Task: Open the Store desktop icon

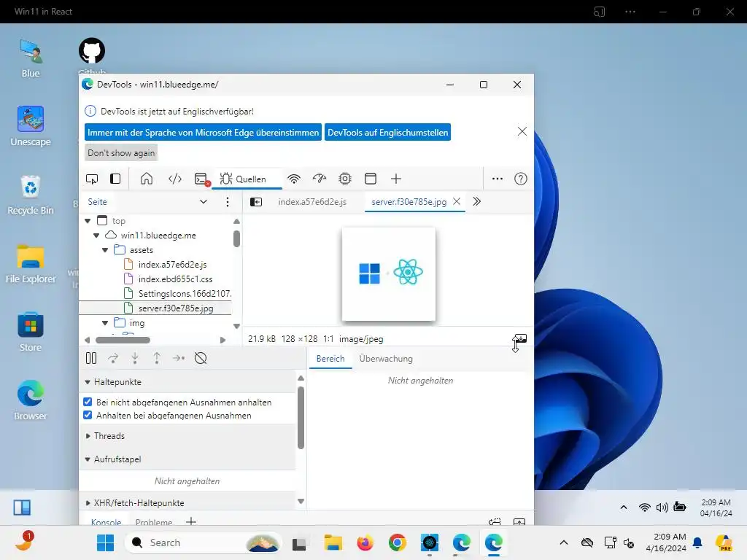Action: coord(31,332)
